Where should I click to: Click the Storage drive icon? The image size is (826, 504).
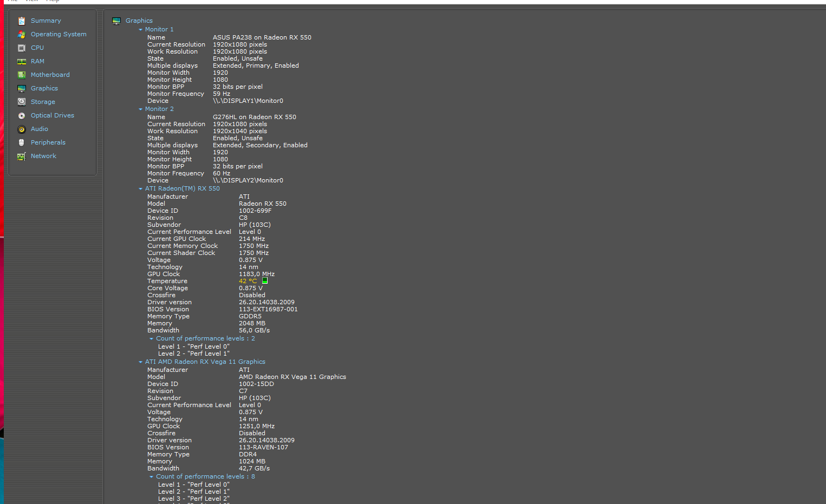pyautogui.click(x=22, y=102)
